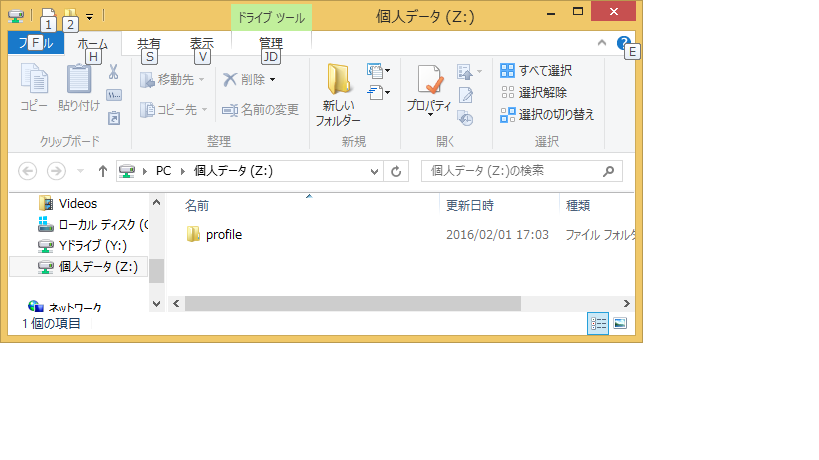Switch to details view icon
Screen dimensions: 819x460
click(x=598, y=323)
